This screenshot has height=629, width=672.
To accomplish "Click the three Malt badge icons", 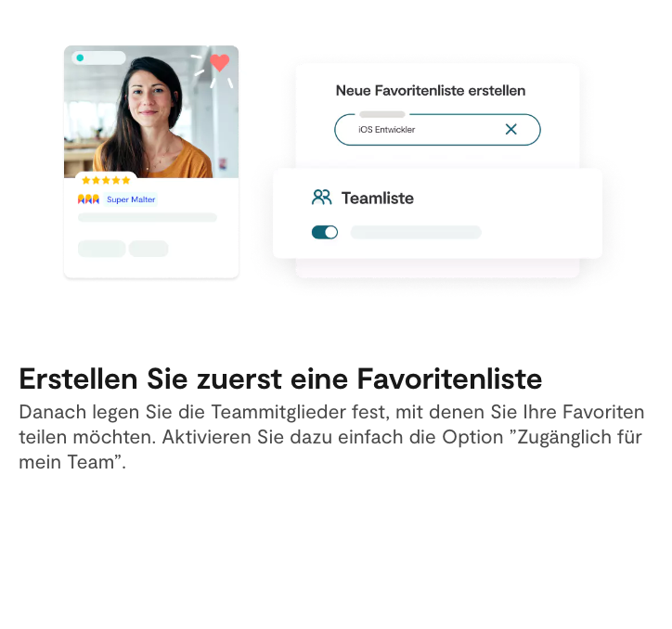I will 88,199.
